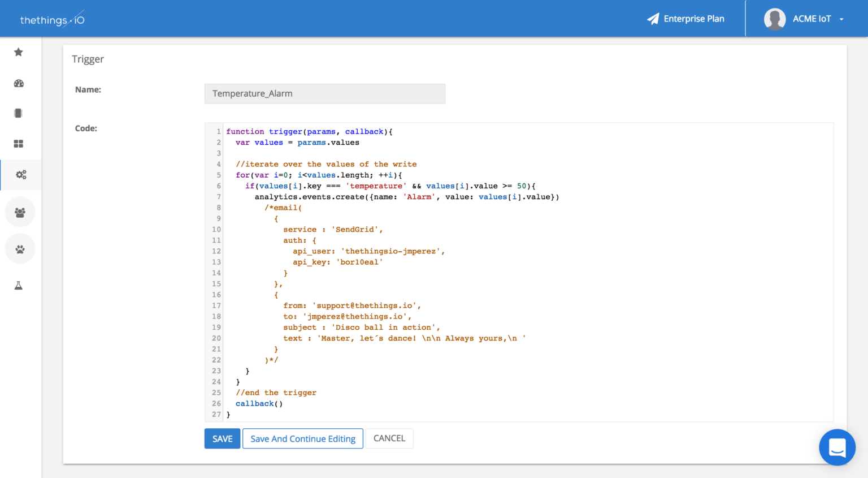Screen dimensions: 868x478
Task: Cancel editing the trigger
Action: pos(389,438)
